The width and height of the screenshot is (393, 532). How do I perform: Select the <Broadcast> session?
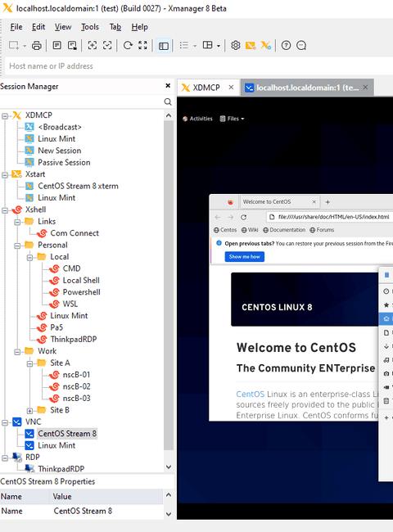coord(60,127)
